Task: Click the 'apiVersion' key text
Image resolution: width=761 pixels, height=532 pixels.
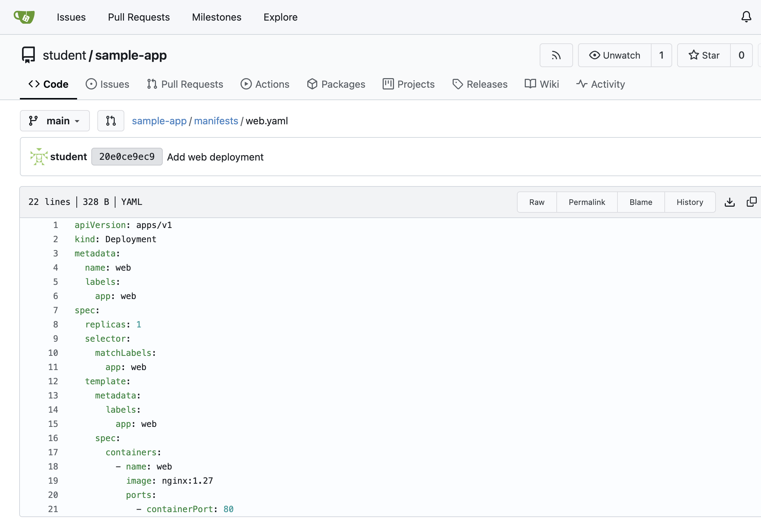Action: click(100, 225)
